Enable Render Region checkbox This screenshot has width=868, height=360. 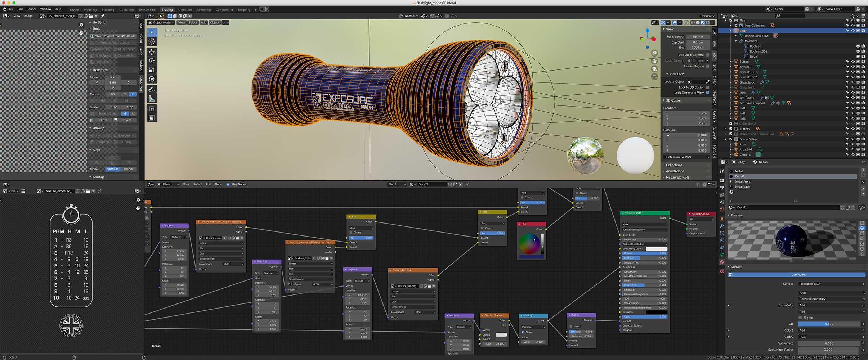707,66
